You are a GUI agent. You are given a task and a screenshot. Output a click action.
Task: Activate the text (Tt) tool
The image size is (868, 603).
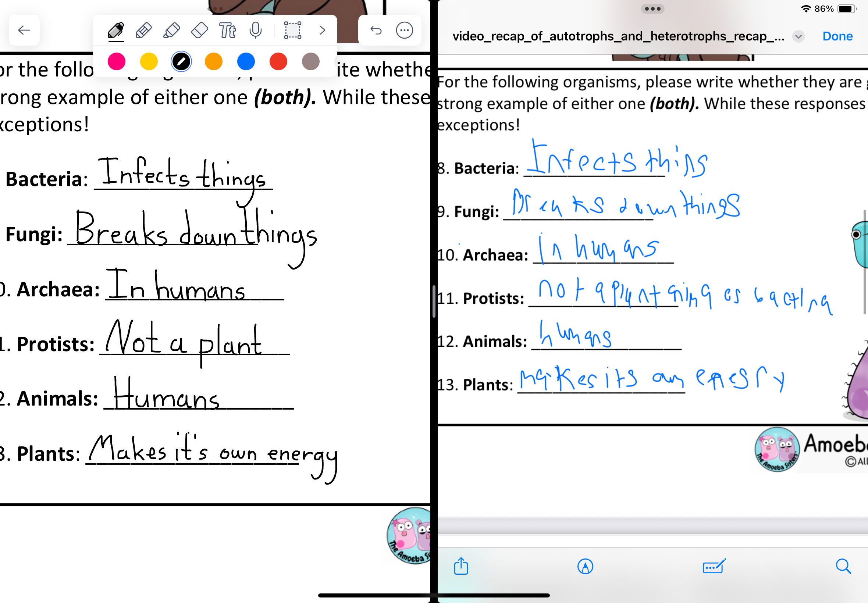click(x=228, y=30)
